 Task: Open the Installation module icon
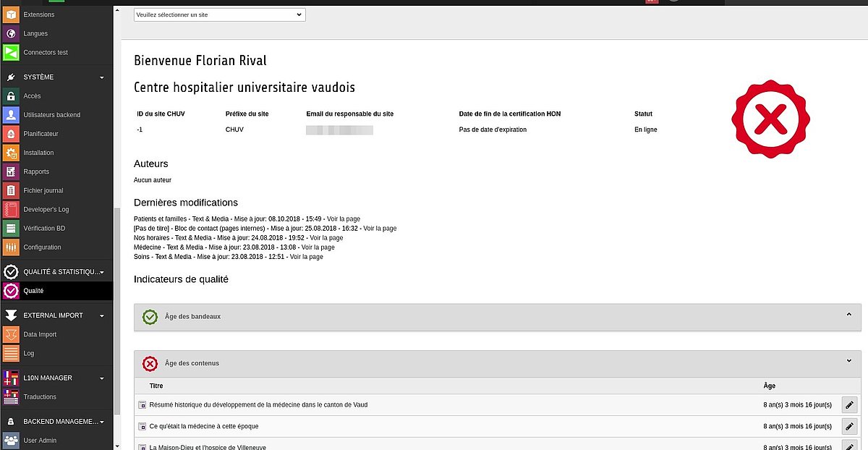(x=10, y=153)
